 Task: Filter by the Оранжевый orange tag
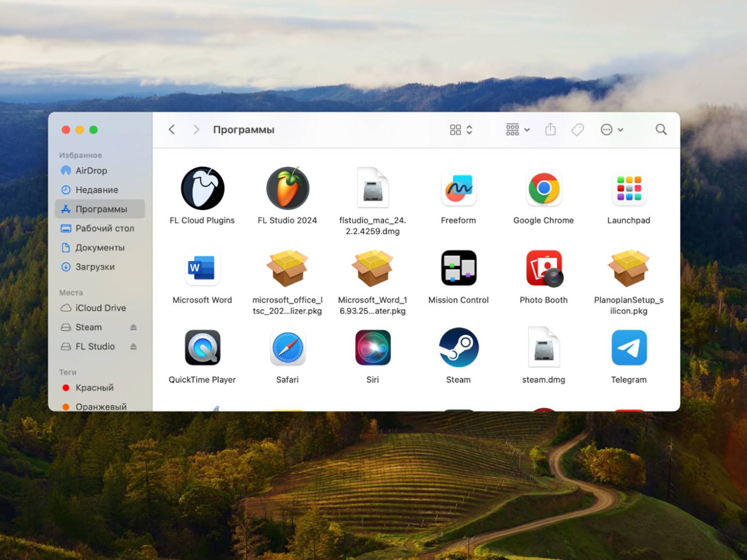(x=100, y=406)
